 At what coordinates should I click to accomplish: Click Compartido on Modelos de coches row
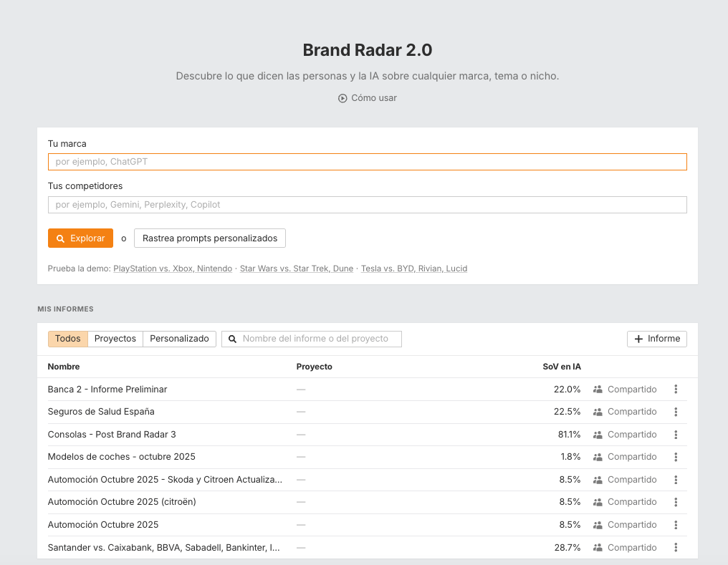click(631, 457)
